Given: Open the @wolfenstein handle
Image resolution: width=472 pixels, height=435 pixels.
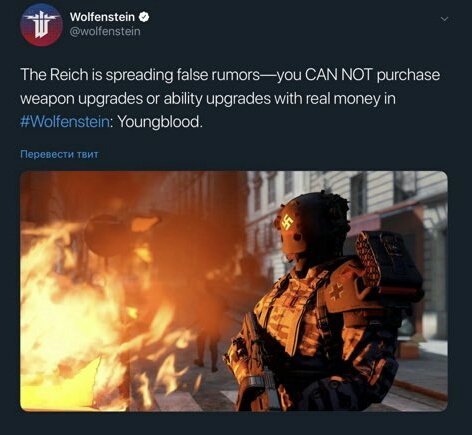Looking at the screenshot, I should pyautogui.click(x=105, y=31).
